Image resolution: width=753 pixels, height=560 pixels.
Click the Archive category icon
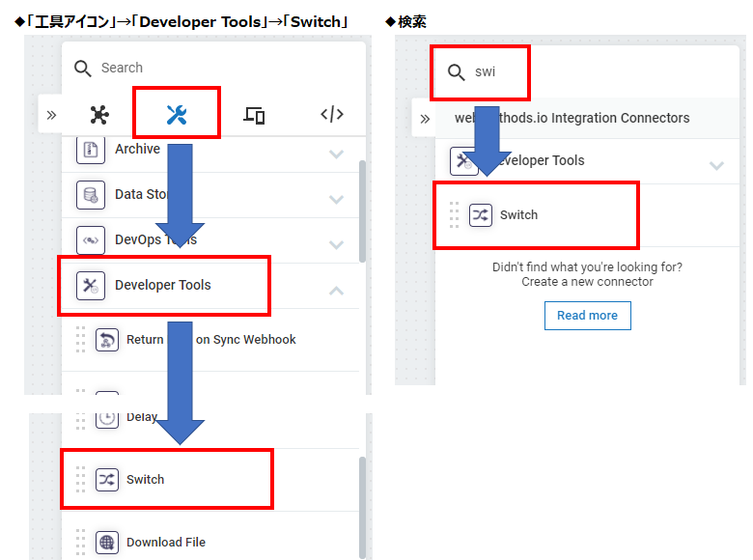tap(91, 150)
